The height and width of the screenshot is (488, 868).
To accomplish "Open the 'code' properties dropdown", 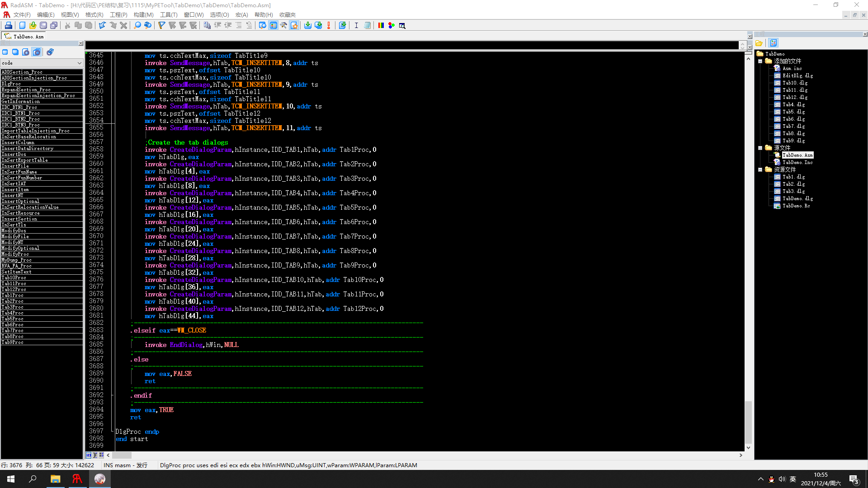I will [80, 63].
